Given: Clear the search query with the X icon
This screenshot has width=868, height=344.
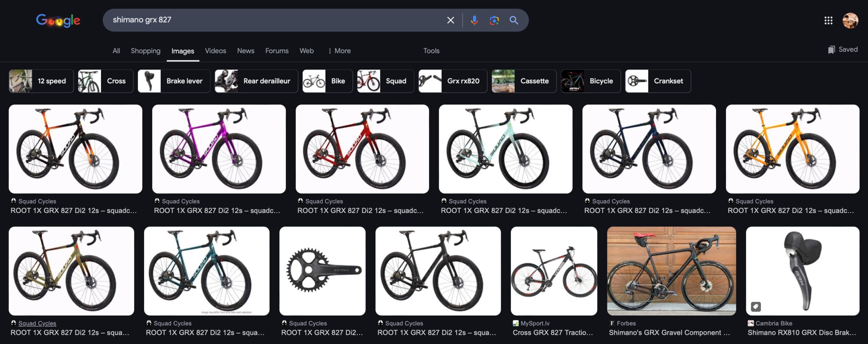Looking at the screenshot, I should [x=450, y=20].
